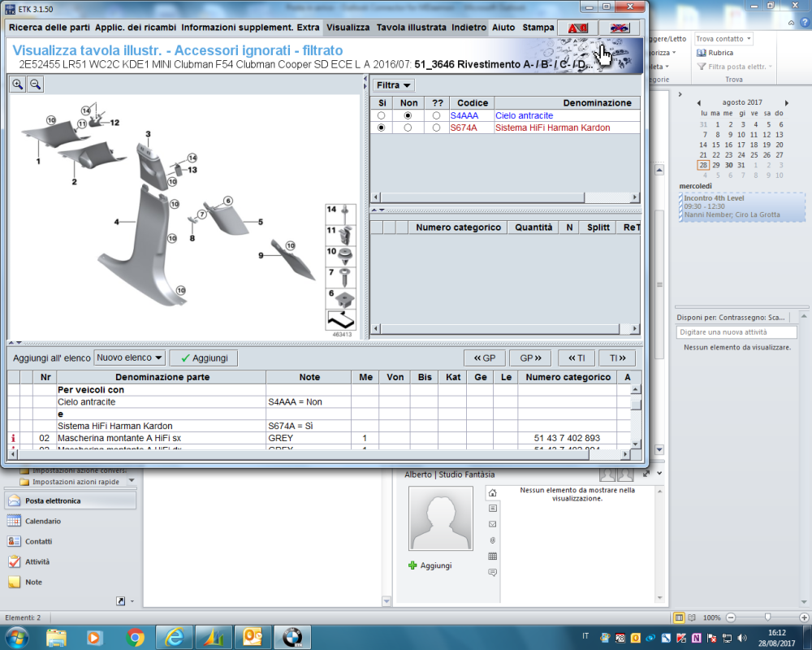Viewport: 812px width, 650px height.
Task: Select screw part 7 in the thumbnail strip
Action: (x=340, y=277)
